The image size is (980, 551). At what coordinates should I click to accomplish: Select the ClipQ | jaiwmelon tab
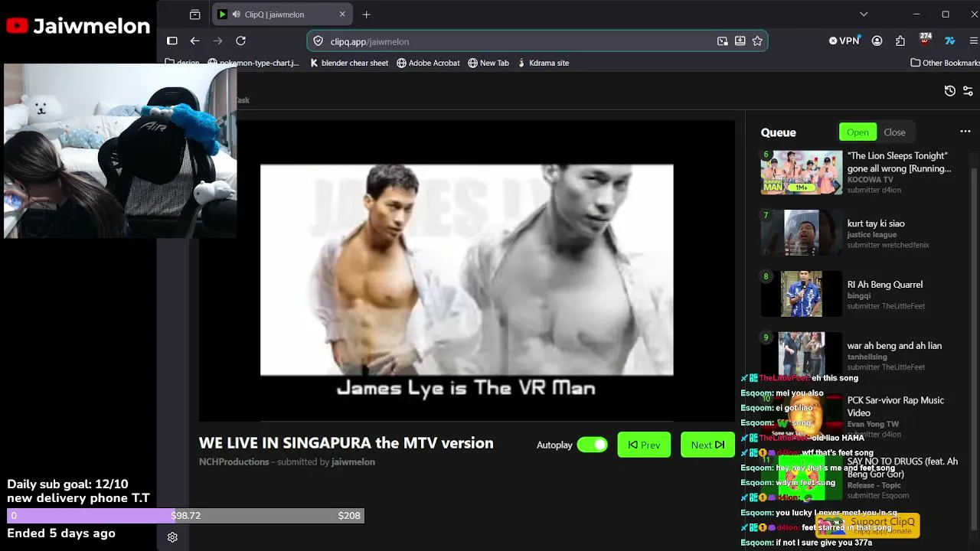[x=281, y=15]
